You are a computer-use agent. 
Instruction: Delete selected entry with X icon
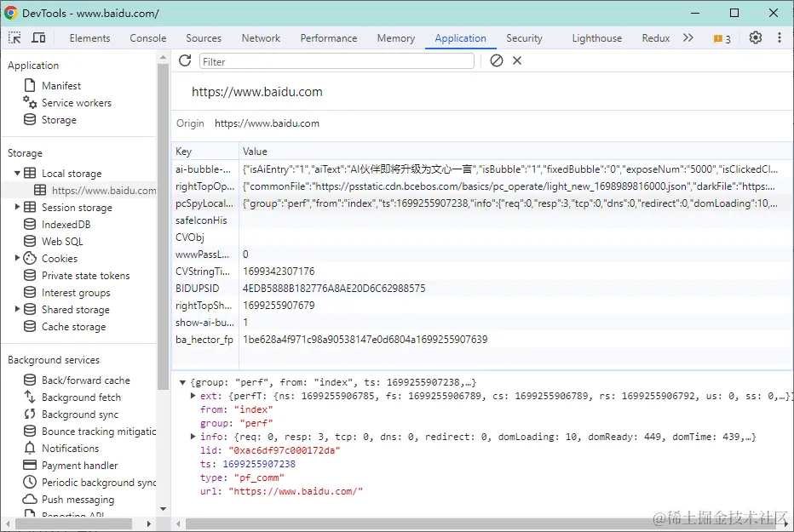[x=517, y=60]
